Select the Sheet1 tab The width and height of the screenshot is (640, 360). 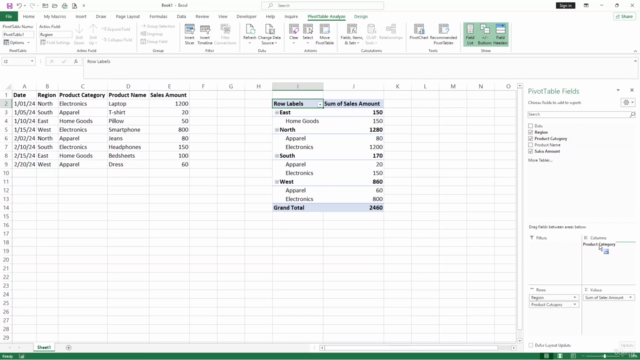(44, 347)
